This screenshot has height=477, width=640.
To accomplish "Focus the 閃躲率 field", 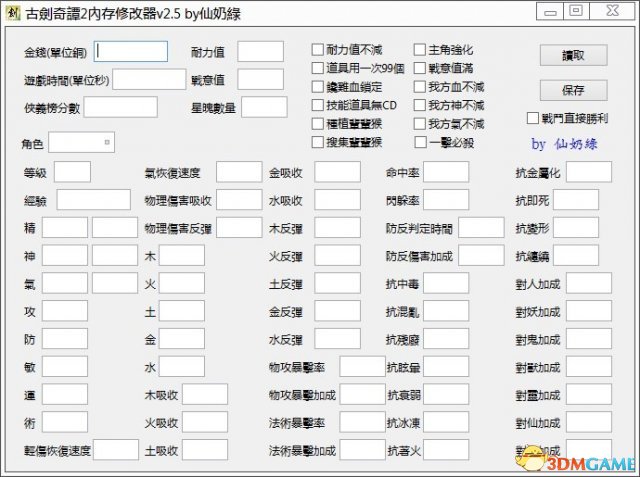I will (446, 200).
